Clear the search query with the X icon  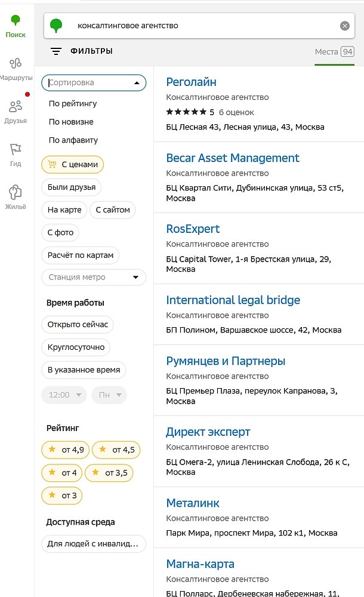pyautogui.click(x=344, y=25)
